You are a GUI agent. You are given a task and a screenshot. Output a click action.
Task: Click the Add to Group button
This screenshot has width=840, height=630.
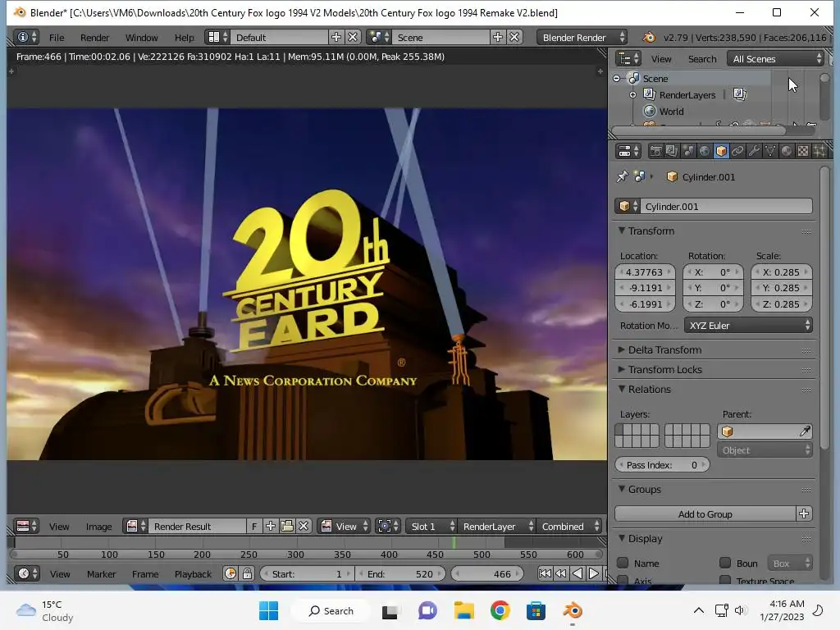point(705,514)
